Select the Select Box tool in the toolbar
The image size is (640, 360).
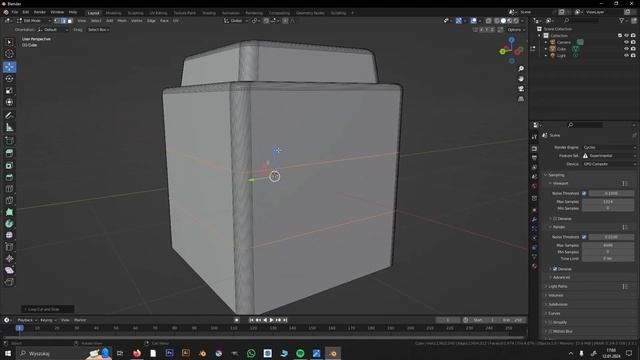[x=9, y=42]
